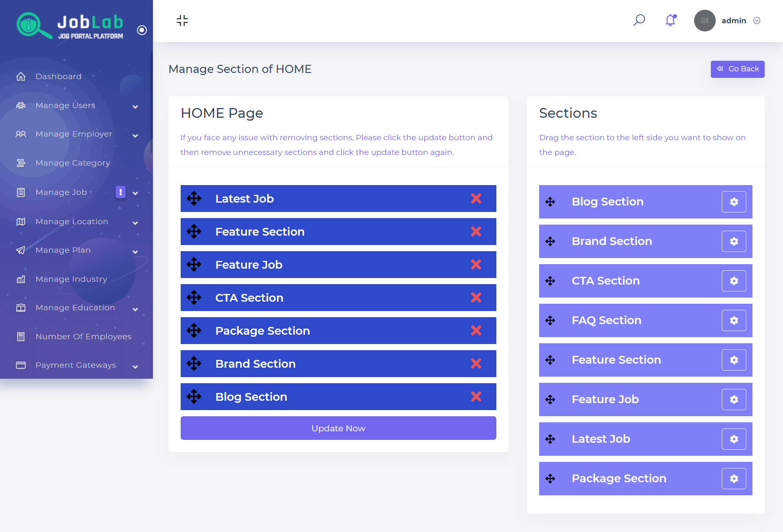This screenshot has height=532, width=783.
Task: Open settings gear for Package Section
Action: click(x=734, y=479)
